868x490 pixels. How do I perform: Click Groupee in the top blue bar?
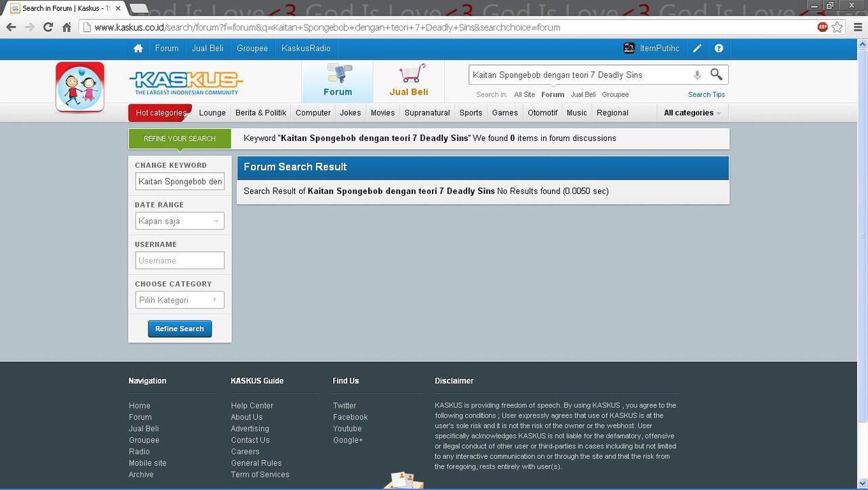click(252, 48)
